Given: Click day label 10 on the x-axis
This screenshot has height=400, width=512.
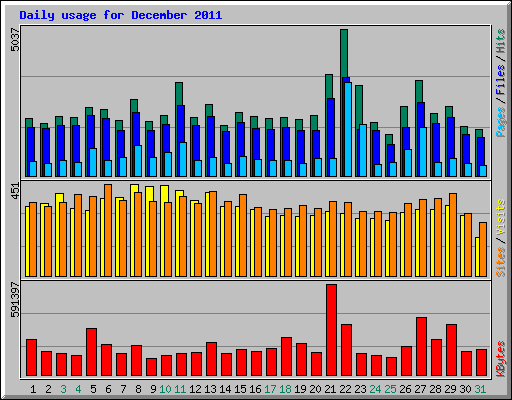Looking at the screenshot, I should [x=165, y=389].
